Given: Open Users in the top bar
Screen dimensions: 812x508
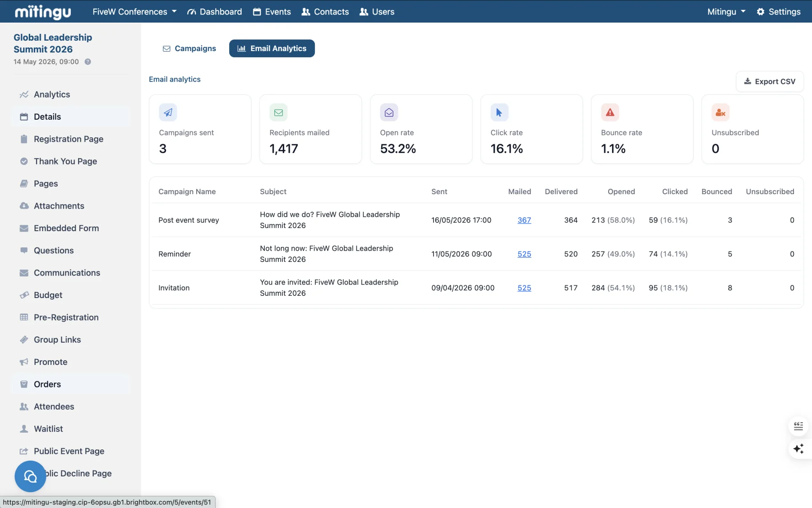Looking at the screenshot, I should (x=377, y=12).
